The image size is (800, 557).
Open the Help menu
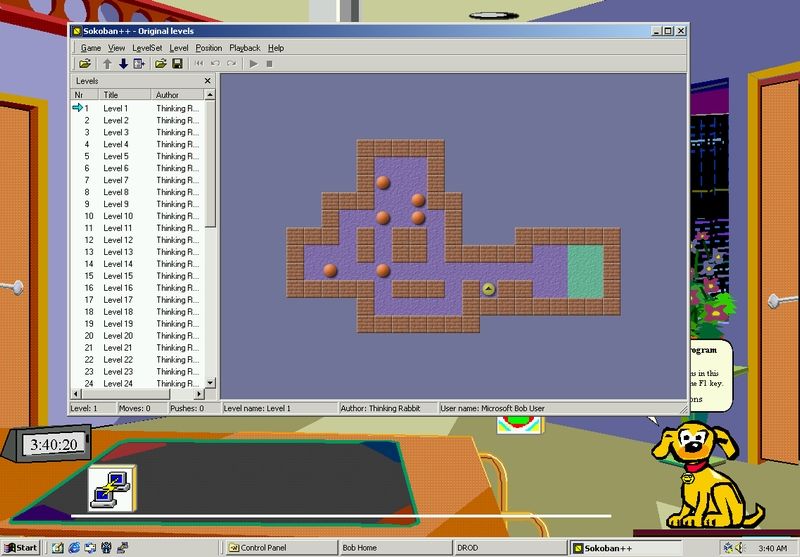276,48
